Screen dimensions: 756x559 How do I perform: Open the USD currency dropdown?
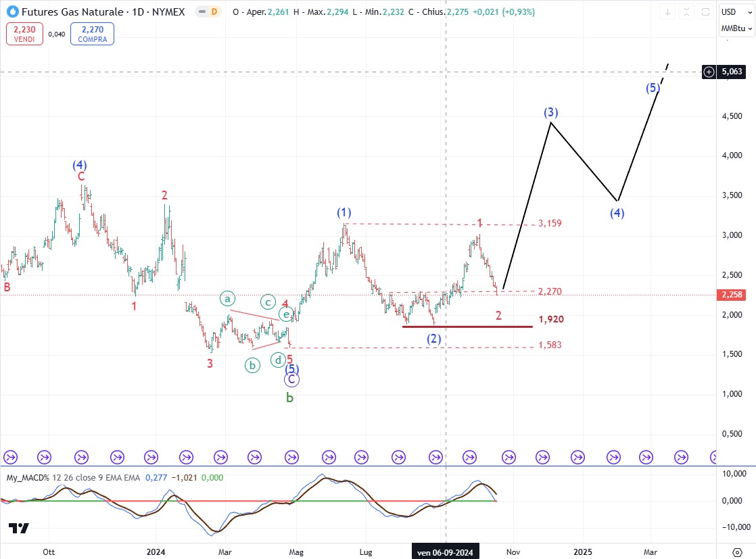pyautogui.click(x=735, y=12)
